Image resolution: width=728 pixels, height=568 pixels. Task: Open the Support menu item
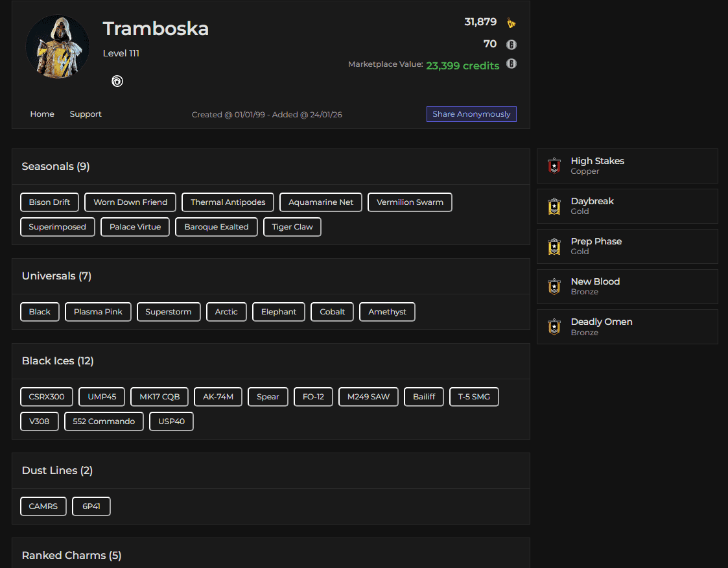click(85, 114)
